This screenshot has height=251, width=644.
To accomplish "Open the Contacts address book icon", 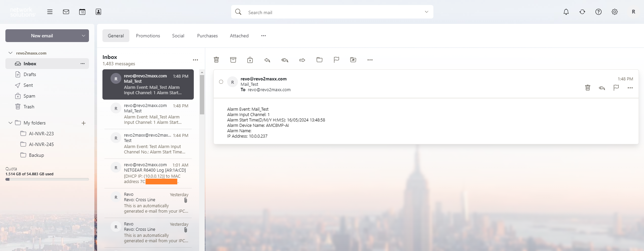I will click(x=98, y=12).
